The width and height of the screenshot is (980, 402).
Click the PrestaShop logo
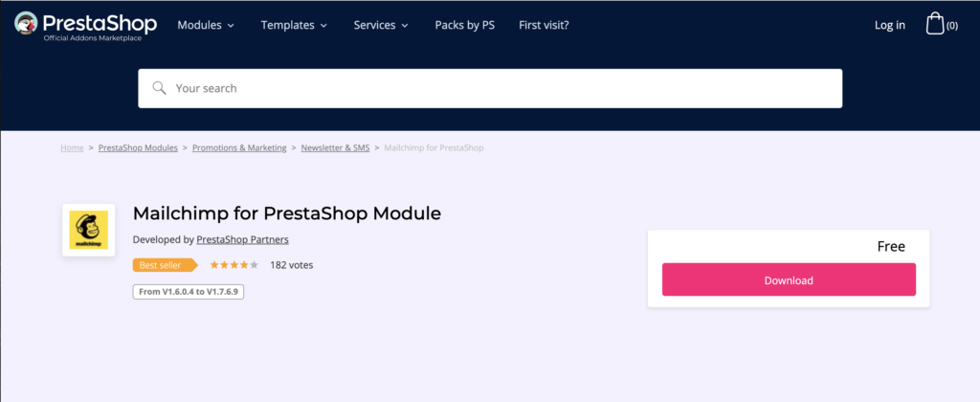tap(85, 26)
